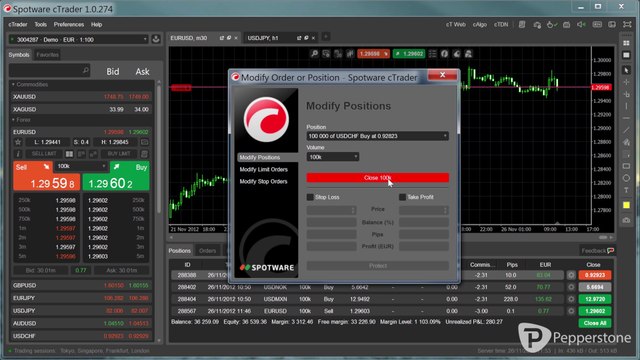Screen dimensions: 640x360
Task: Enable the Stop Loss checkbox
Action: tap(310, 197)
